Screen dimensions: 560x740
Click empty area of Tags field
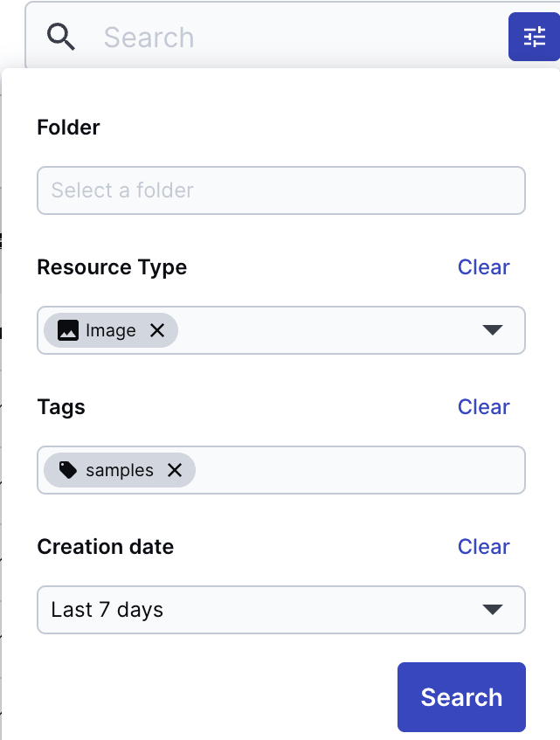(x=358, y=470)
